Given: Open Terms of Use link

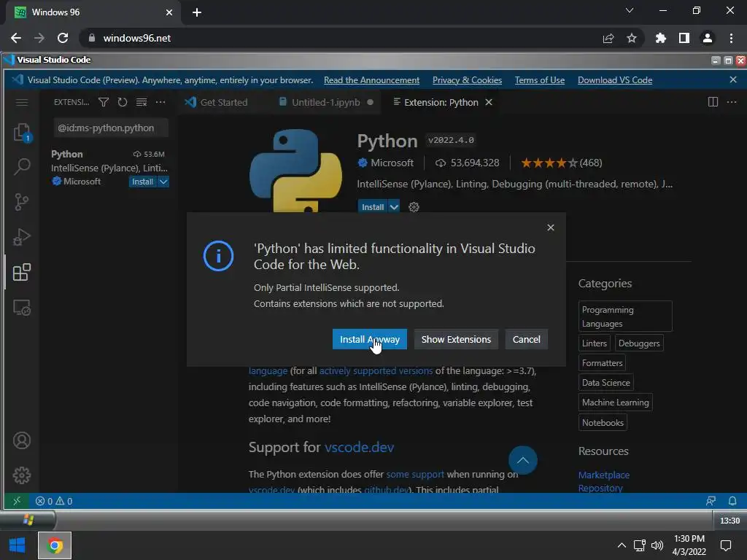Looking at the screenshot, I should click(540, 80).
